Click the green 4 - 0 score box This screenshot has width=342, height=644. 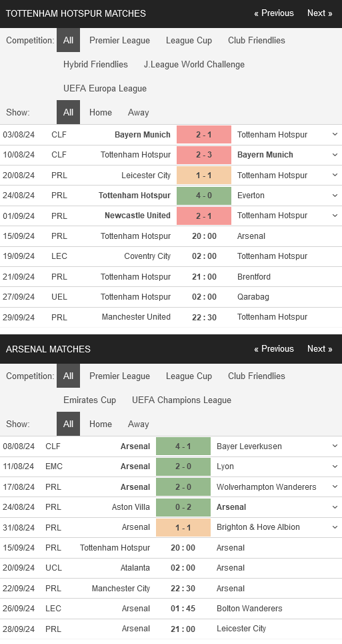(x=204, y=196)
